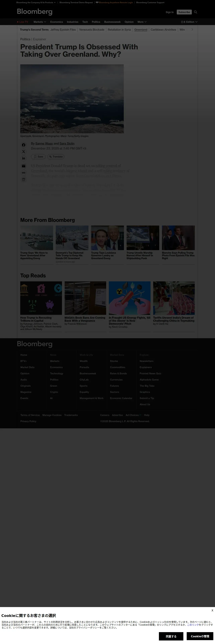The image size is (215, 644).
Task: Click Bloomberg Customer Support link
Action: coord(150,3)
